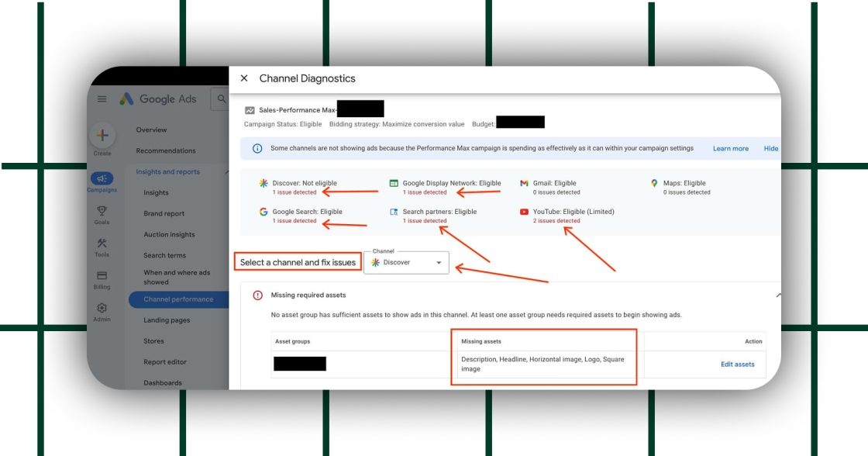
Task: Click the Maps pin icon
Action: [x=654, y=183]
